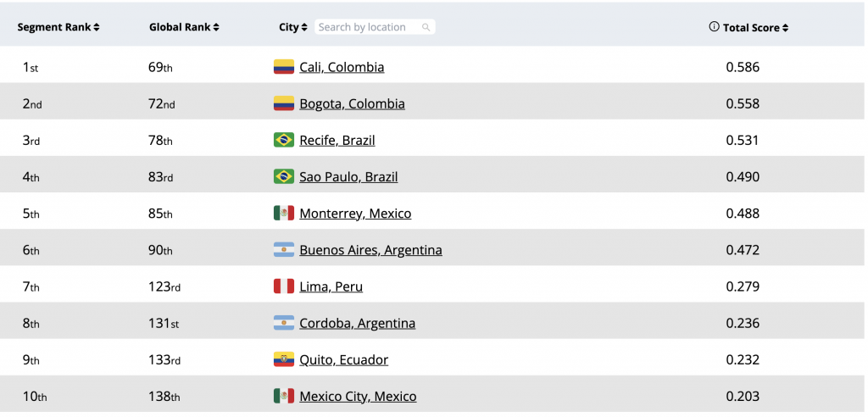Viewport: 868px width, 417px height.
Task: Click the magnifier icon in location search
Action: point(426,27)
